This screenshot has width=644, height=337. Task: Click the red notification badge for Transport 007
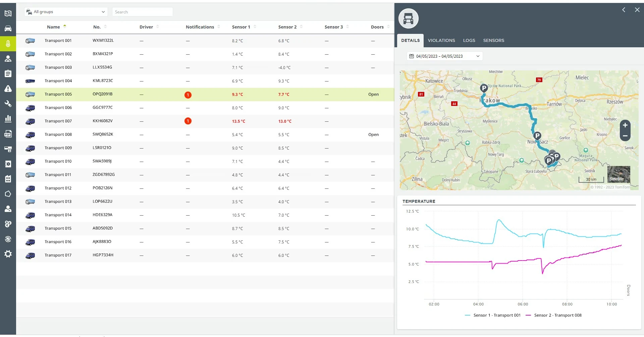pyautogui.click(x=188, y=121)
